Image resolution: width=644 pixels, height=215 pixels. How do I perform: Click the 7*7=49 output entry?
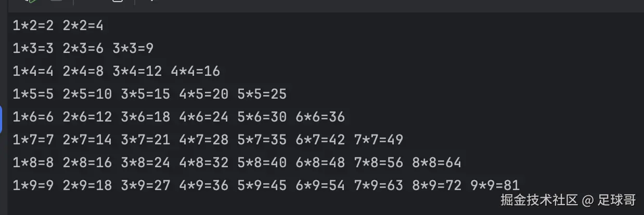(378, 140)
